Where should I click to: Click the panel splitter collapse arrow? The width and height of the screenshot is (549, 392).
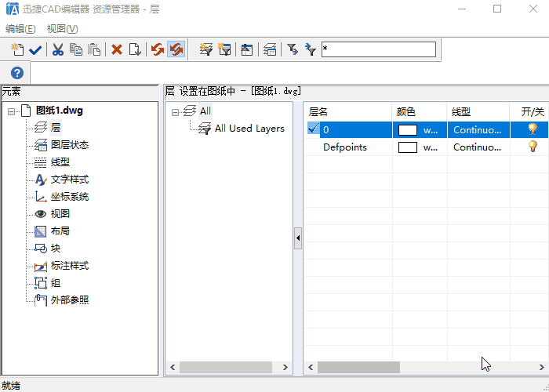click(298, 238)
